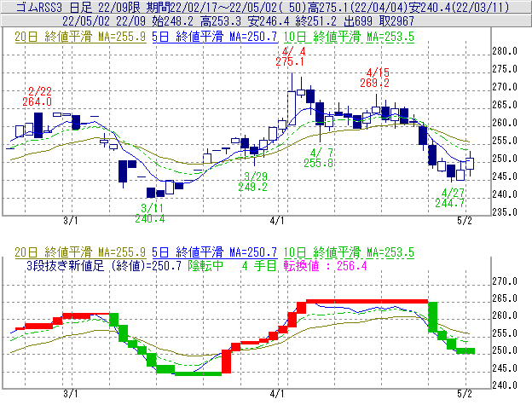
Task: Click the 取2967 open interest value
Action: coord(396,21)
